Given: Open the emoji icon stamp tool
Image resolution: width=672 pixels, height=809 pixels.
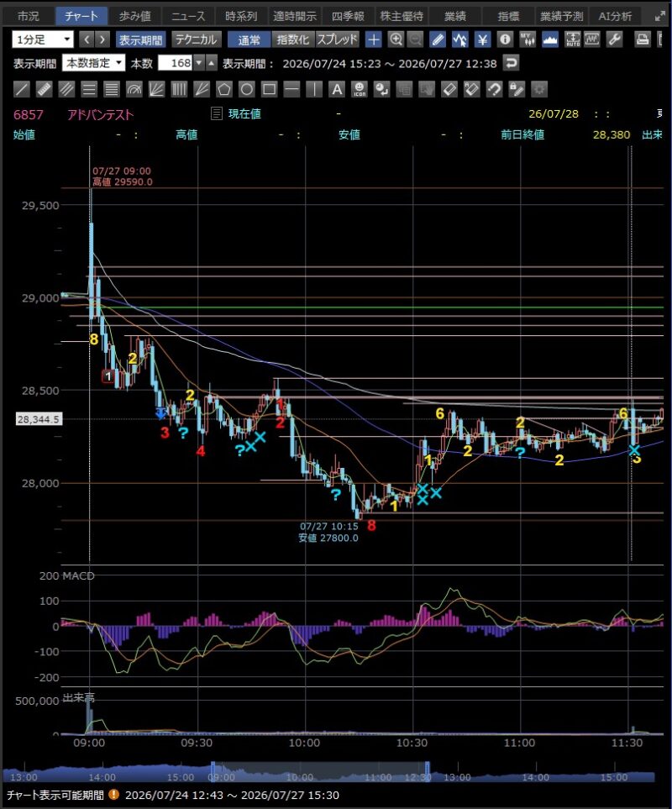Looking at the screenshot, I should 360,89.
